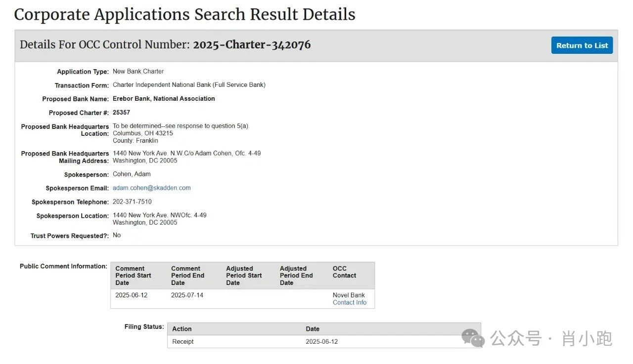The image size is (633, 364).
Task: Click the comment period end date 2025-07-14
Action: pos(187,295)
